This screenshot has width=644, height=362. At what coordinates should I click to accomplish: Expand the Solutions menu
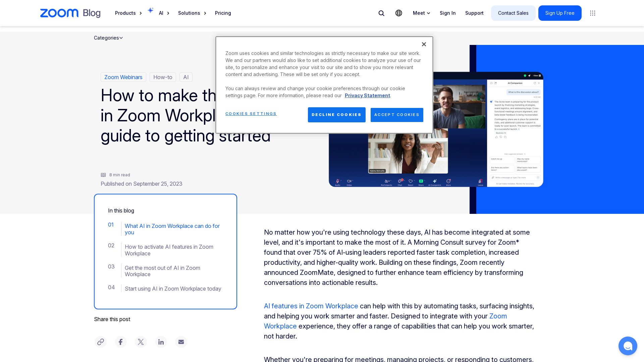coord(192,13)
